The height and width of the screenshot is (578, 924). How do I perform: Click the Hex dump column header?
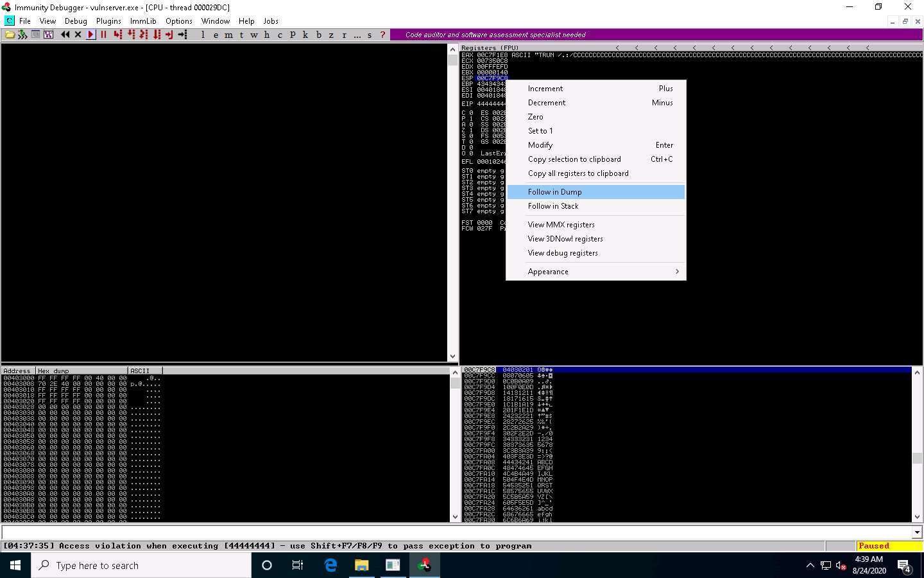[82, 371]
